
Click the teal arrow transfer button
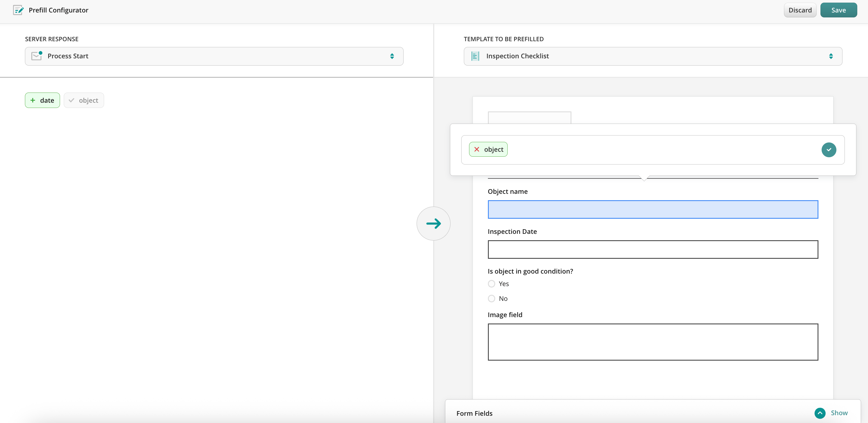[433, 223]
